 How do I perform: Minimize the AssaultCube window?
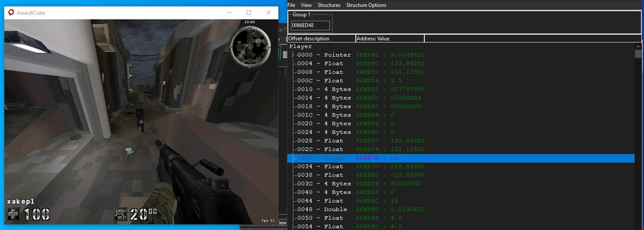229,13
